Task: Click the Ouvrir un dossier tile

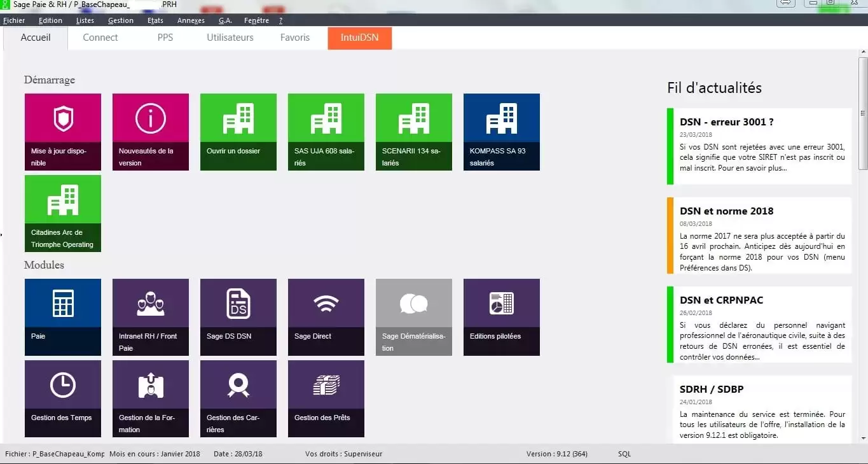Action: [x=238, y=132]
